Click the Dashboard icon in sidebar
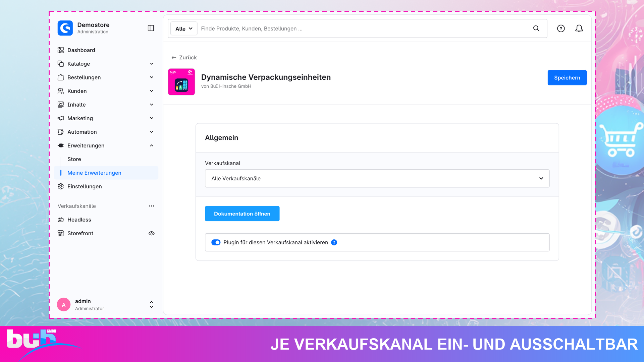644x362 pixels. click(61, 50)
